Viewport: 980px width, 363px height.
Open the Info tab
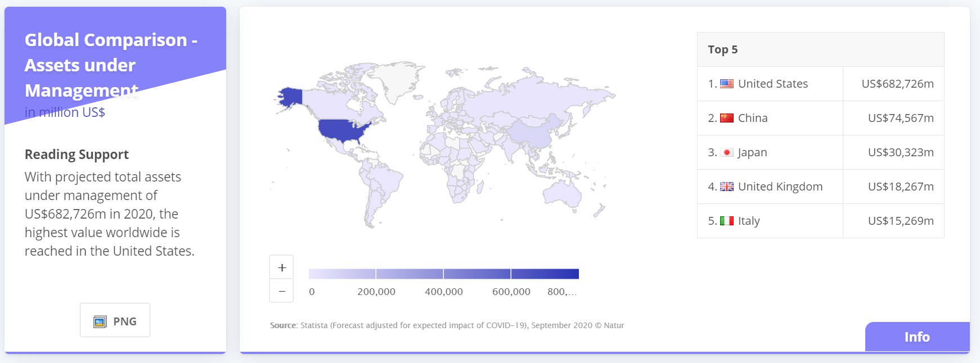click(x=917, y=337)
